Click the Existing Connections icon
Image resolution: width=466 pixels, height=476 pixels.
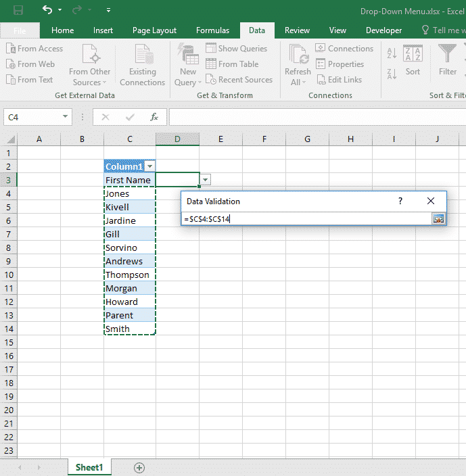click(x=142, y=55)
